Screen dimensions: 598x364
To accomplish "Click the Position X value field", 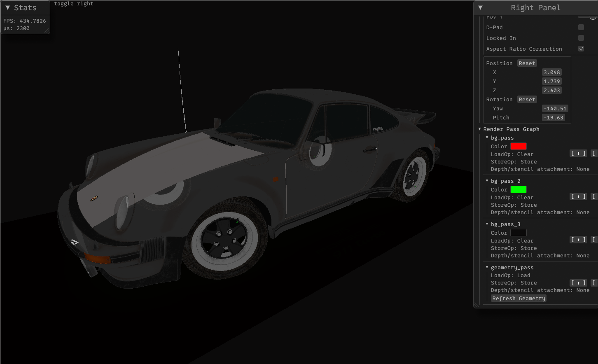I will click(552, 72).
